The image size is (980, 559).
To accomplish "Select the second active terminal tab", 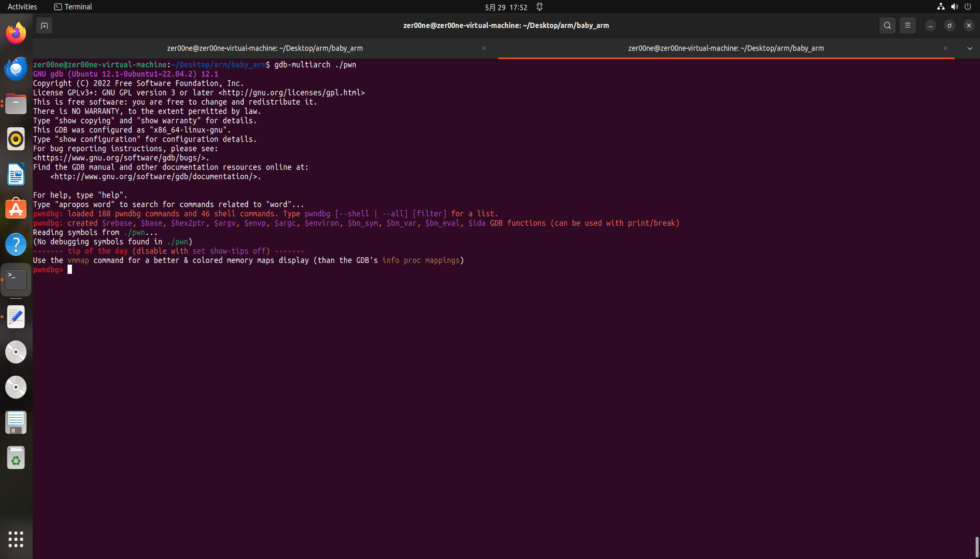I will (726, 48).
